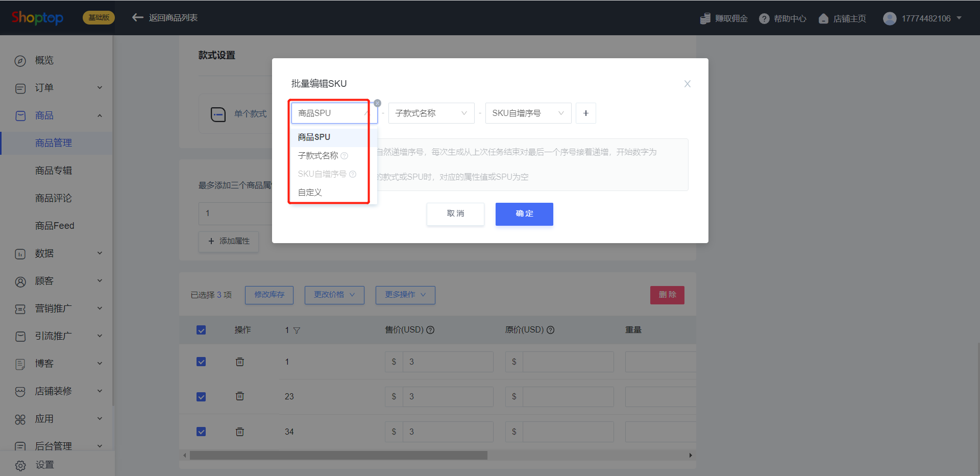
Task: Choose 子款式名称 option in dropdown list
Action: [318, 156]
